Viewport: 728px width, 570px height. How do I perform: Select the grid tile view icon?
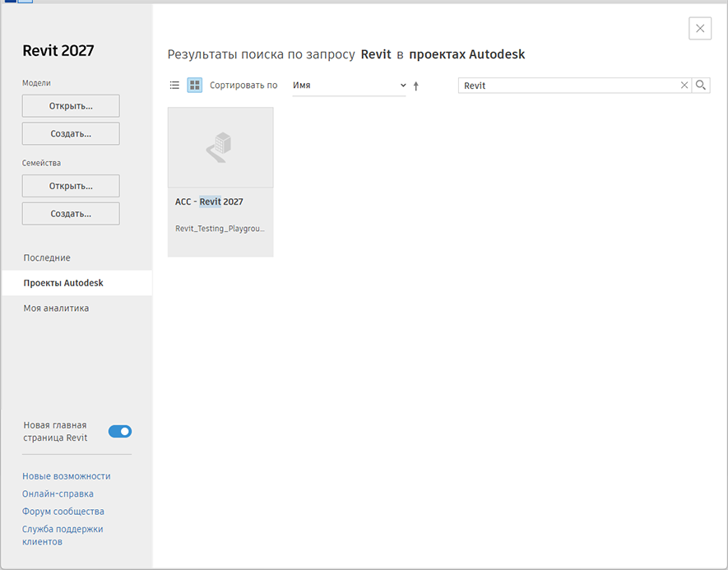(194, 86)
